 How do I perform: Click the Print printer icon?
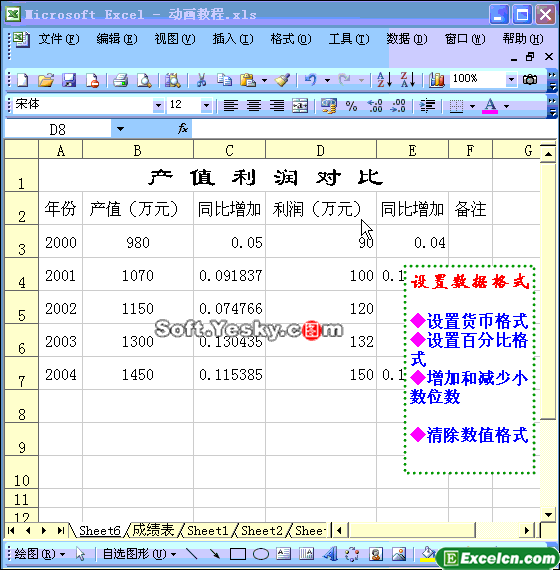tap(120, 80)
